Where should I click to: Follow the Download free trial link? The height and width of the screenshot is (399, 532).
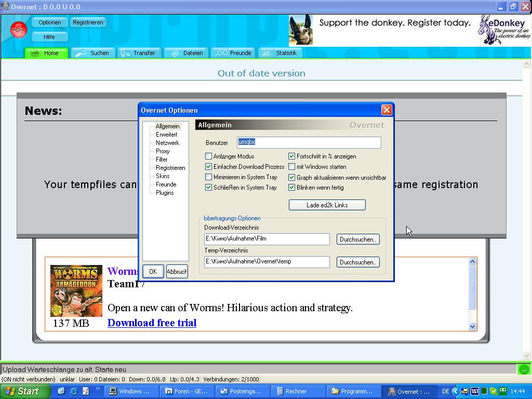(152, 323)
